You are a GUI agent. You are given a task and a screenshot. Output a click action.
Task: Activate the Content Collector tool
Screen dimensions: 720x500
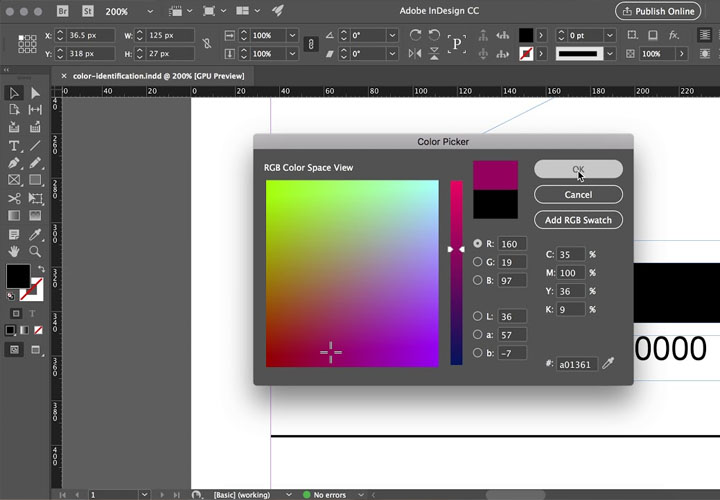click(x=14, y=127)
